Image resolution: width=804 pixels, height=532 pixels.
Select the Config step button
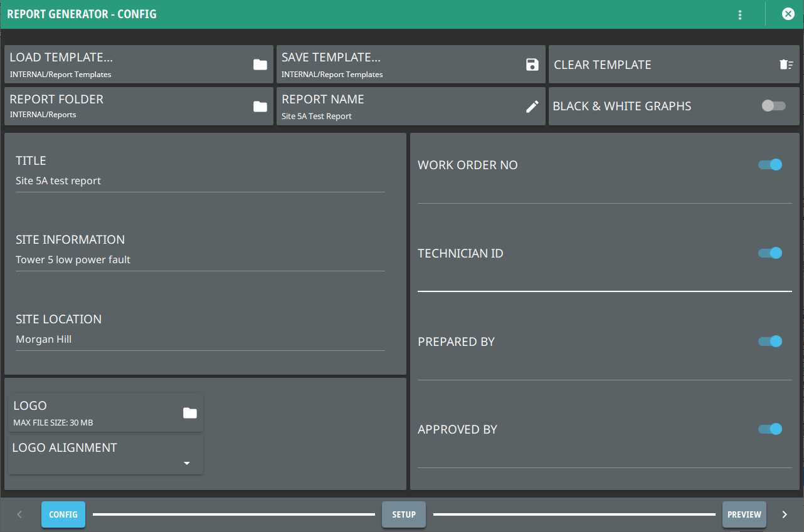[x=63, y=514]
